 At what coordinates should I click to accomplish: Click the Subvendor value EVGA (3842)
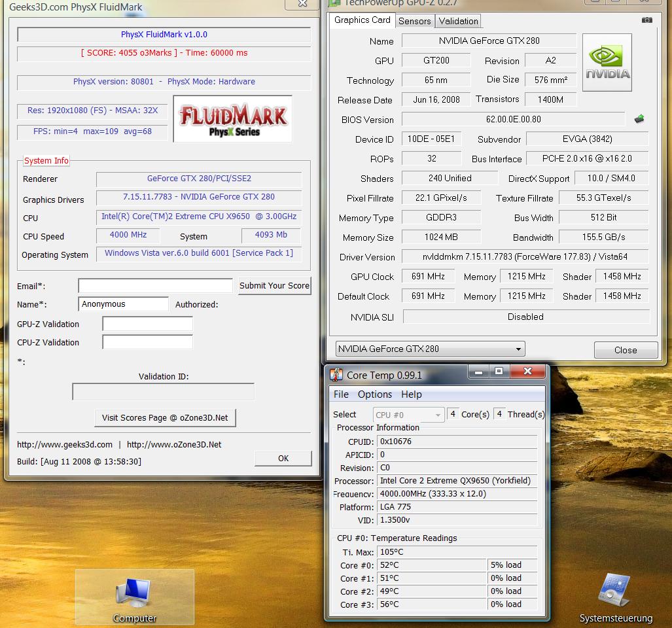(587, 139)
